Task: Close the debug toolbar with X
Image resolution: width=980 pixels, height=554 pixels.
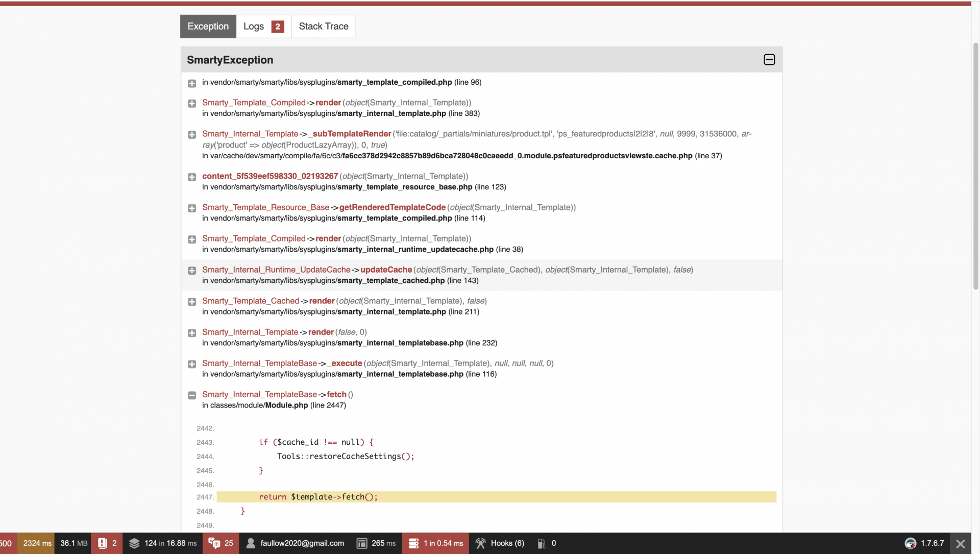Action: pyautogui.click(x=961, y=544)
